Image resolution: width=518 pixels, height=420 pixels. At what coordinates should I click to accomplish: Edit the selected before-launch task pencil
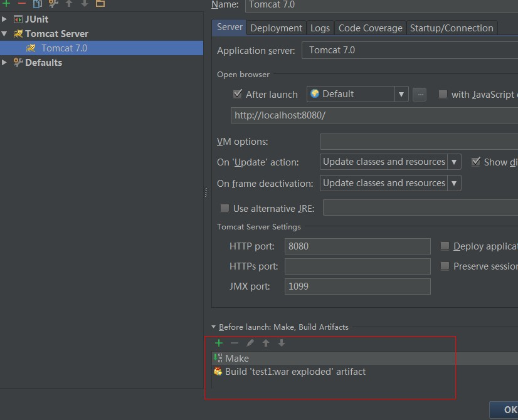250,343
